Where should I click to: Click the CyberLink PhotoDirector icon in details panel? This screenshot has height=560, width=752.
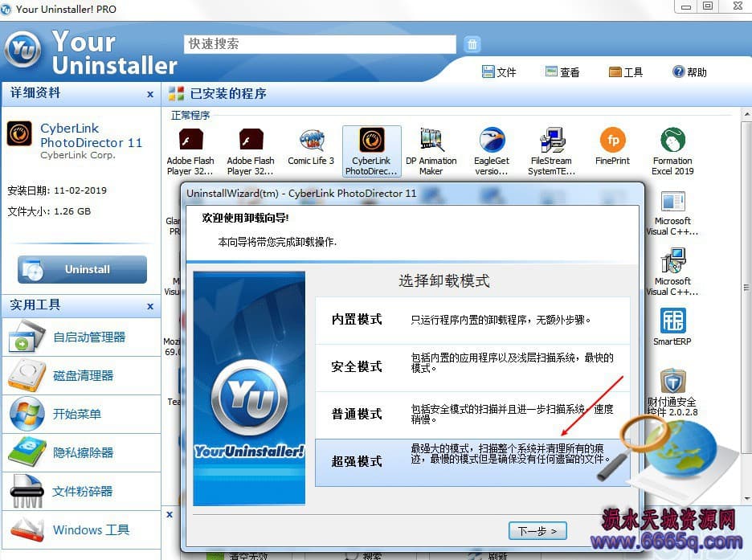coord(19,133)
